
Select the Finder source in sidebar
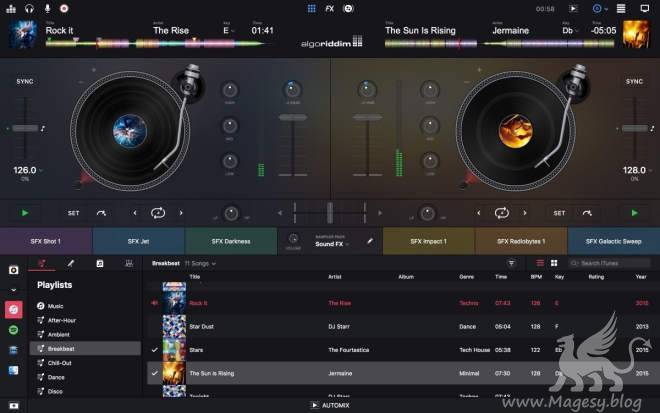pyautogui.click(x=13, y=370)
